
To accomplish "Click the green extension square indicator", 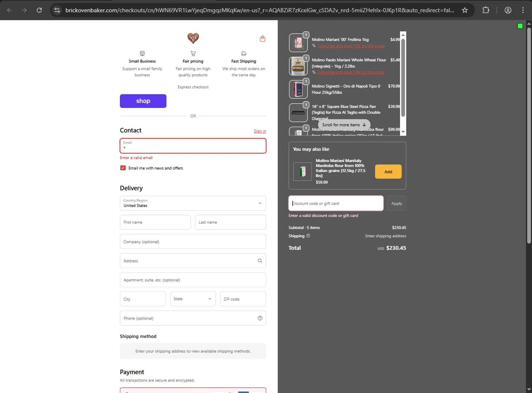I will pos(520,26).
